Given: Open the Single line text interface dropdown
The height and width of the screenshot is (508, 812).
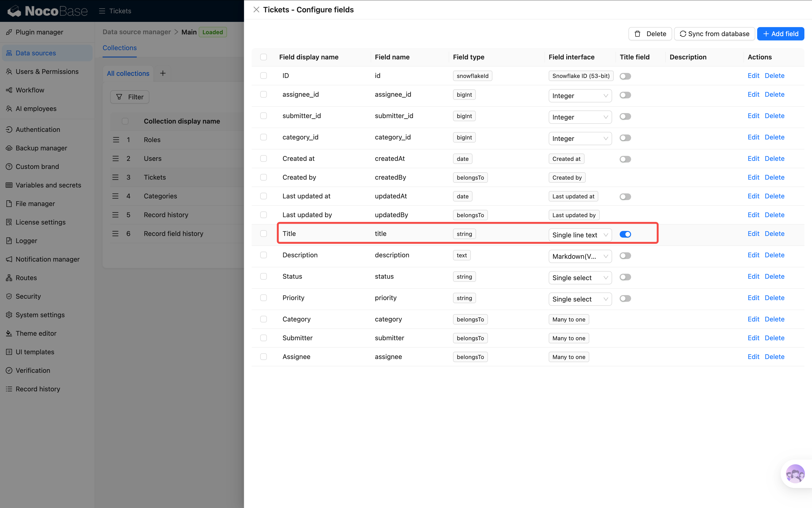Looking at the screenshot, I should pos(580,235).
